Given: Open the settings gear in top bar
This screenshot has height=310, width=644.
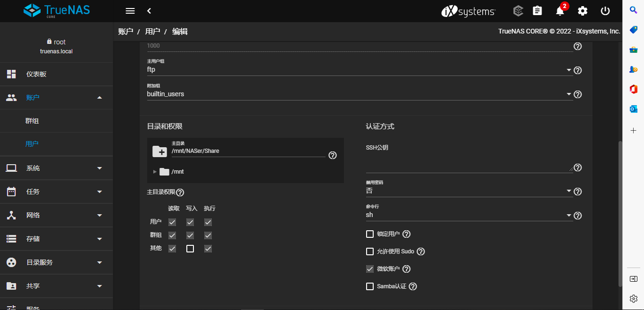Looking at the screenshot, I should pyautogui.click(x=583, y=11).
